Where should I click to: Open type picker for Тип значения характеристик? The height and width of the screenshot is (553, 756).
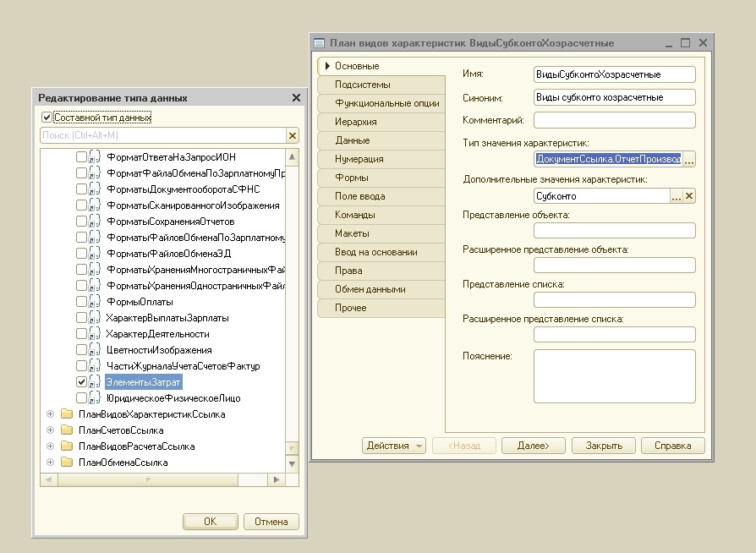click(x=689, y=159)
